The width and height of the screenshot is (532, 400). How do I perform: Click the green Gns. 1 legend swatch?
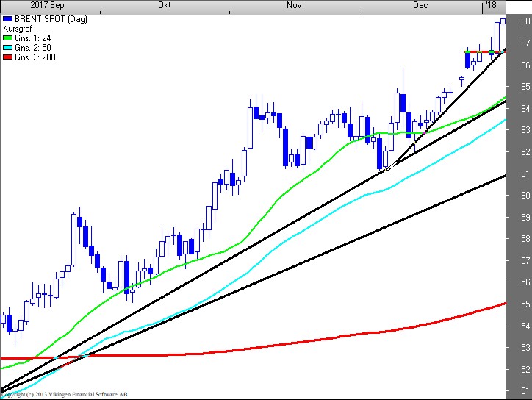(8, 38)
